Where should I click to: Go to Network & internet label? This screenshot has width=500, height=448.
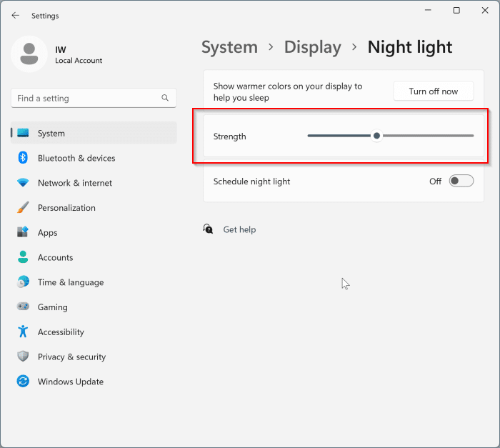tap(75, 183)
